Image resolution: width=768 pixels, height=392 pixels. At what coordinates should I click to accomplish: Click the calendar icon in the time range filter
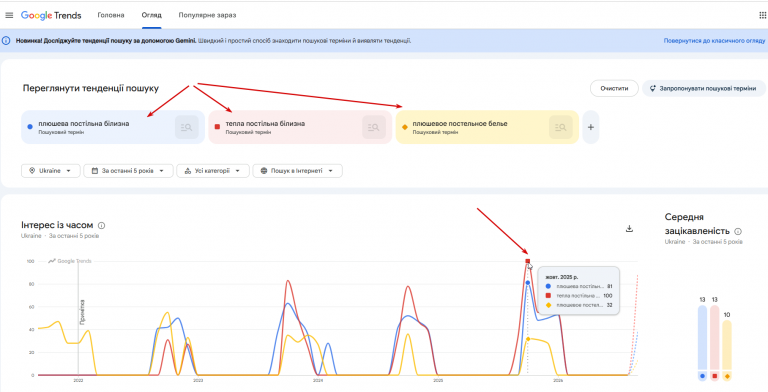[95, 171]
